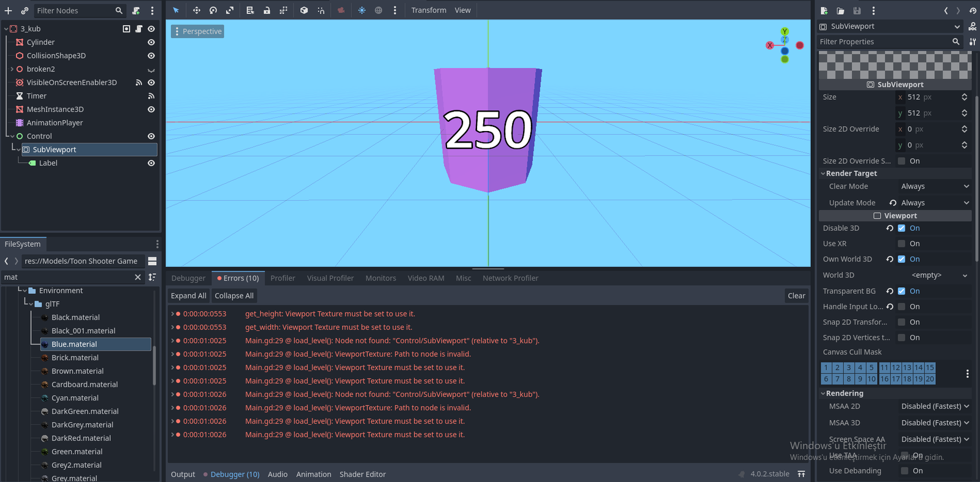Click the load resource folder icon in Inspector
Image resolution: width=980 pixels, height=482 pixels.
click(840, 10)
